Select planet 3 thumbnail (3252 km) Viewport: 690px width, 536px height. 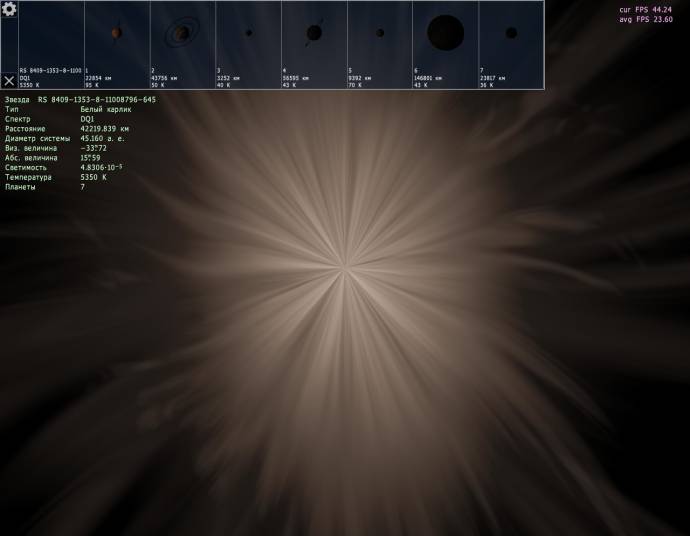248,44
